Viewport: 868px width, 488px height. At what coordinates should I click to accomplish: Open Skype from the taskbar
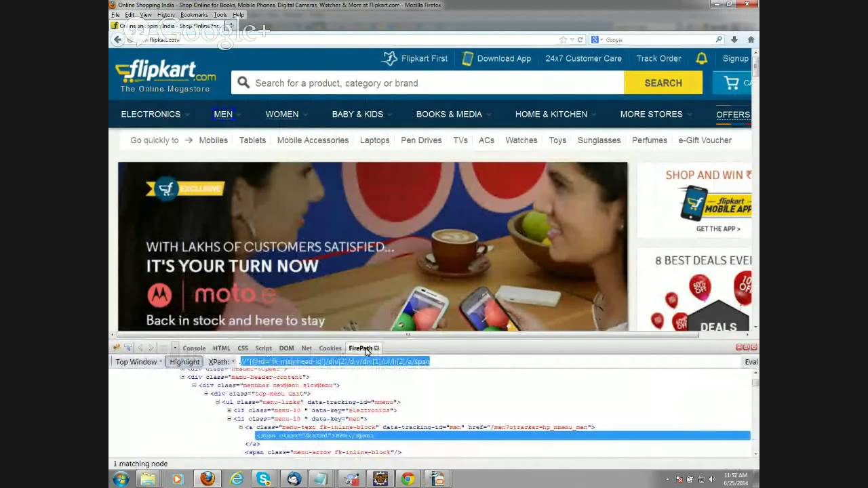click(x=264, y=479)
